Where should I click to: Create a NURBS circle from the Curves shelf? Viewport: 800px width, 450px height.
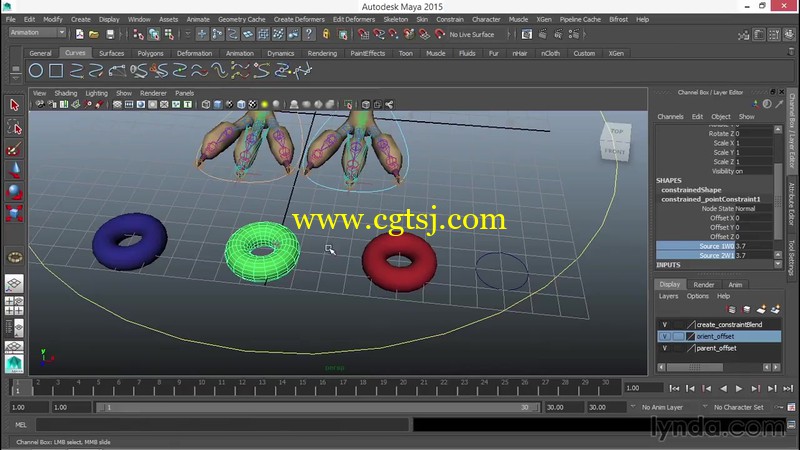[x=36, y=70]
